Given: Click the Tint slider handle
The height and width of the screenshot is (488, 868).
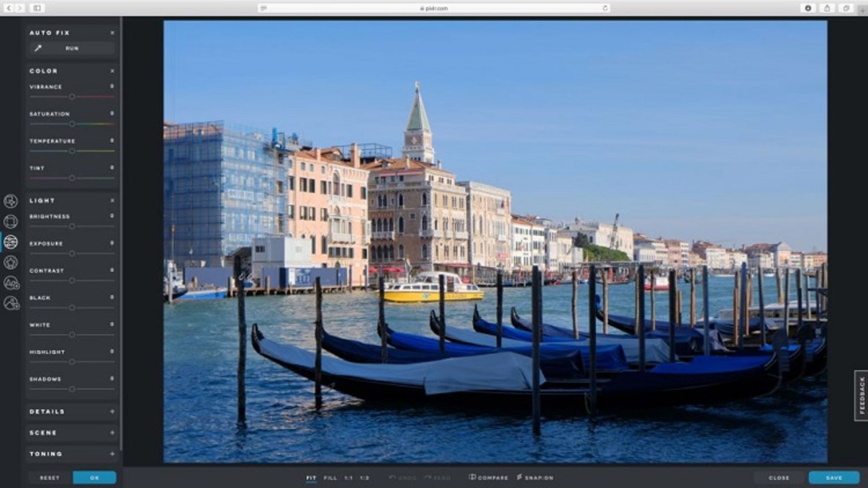Looking at the screenshot, I should (x=72, y=178).
